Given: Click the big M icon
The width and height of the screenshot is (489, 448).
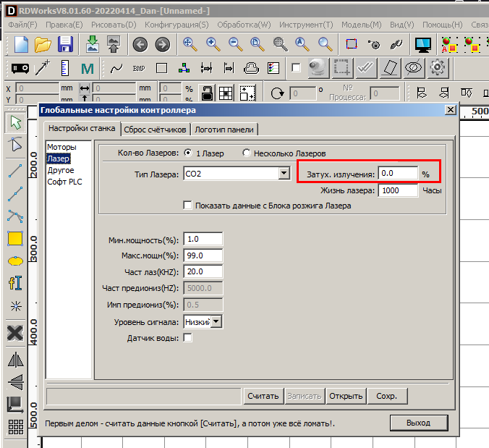Looking at the screenshot, I should click(x=88, y=69).
